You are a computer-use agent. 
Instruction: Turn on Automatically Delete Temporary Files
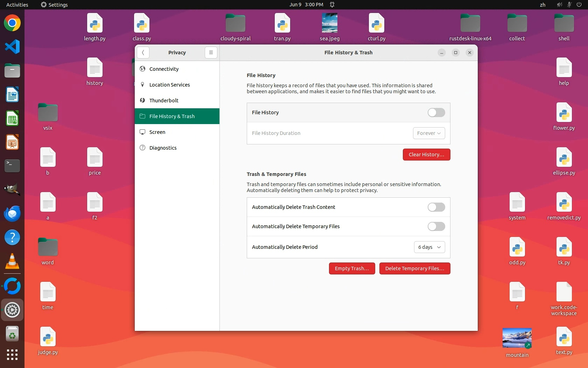(x=436, y=226)
